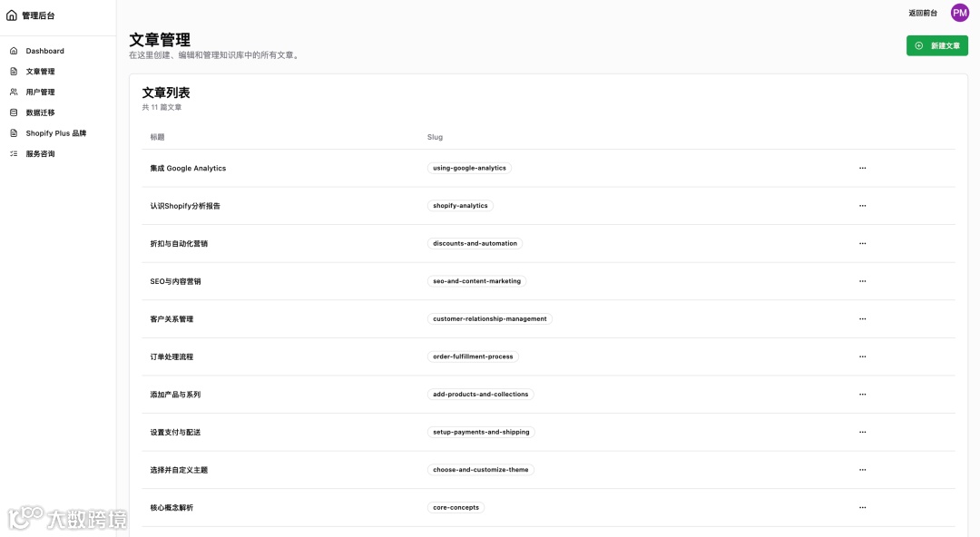Viewport: 980px width, 537px height.
Task: Click the 共 11 篇文章 count text
Action: click(x=162, y=108)
